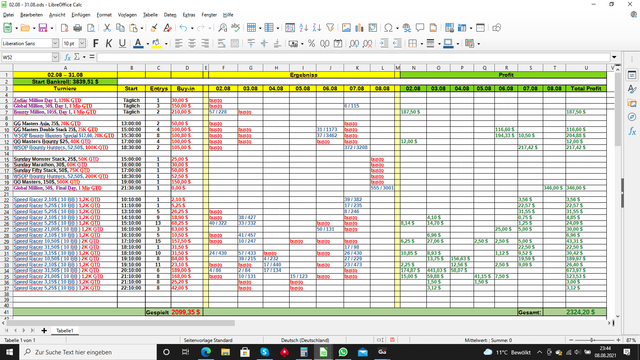640x360 pixels.
Task: Run the spelling check
Action: pos(236,28)
